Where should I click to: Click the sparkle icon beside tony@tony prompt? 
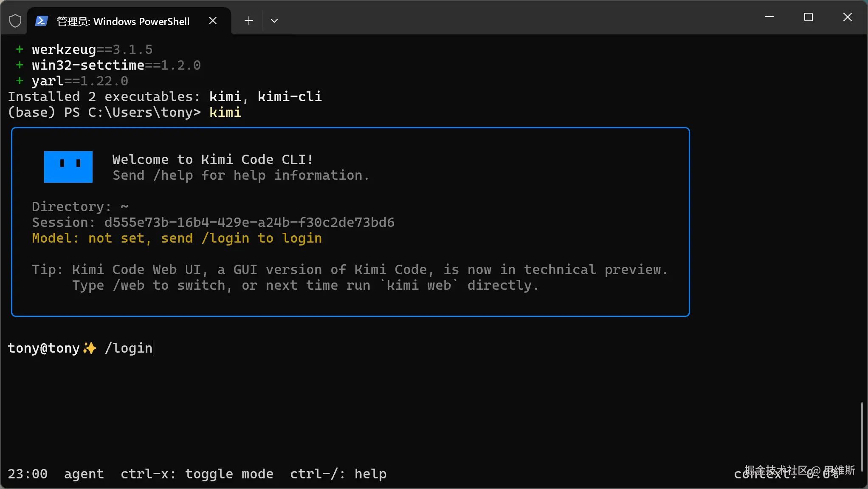point(90,348)
